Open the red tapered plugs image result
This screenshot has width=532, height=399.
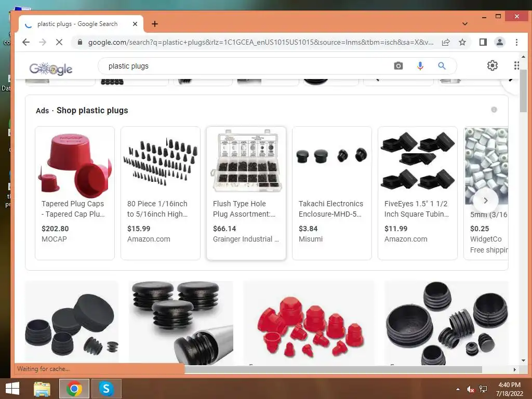pos(309,322)
